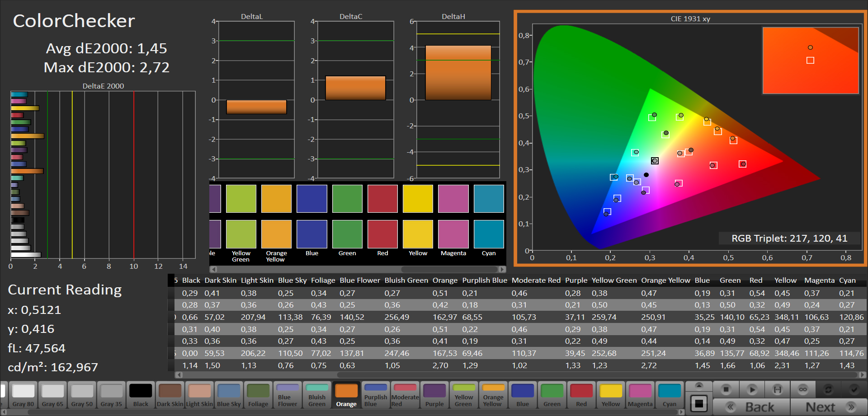Click the fL: 47,564 reading
This screenshot has width=868, height=416.
click(37, 348)
